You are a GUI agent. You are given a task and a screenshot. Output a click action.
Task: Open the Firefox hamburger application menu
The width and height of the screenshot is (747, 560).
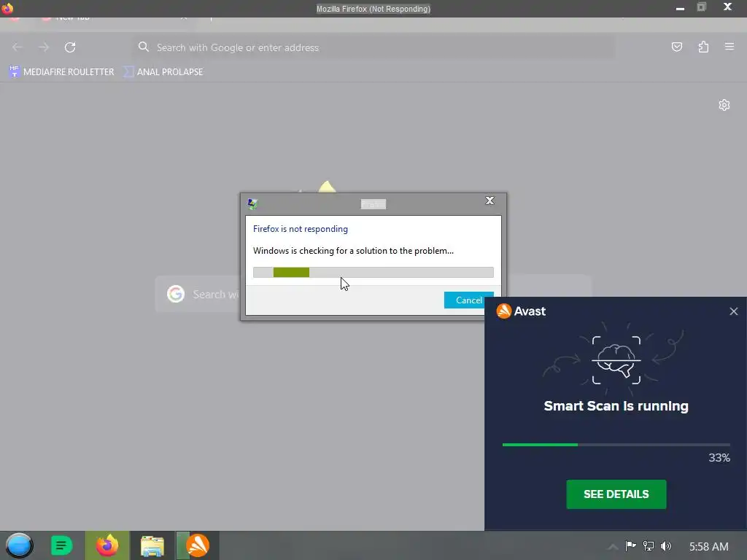pyautogui.click(x=729, y=47)
